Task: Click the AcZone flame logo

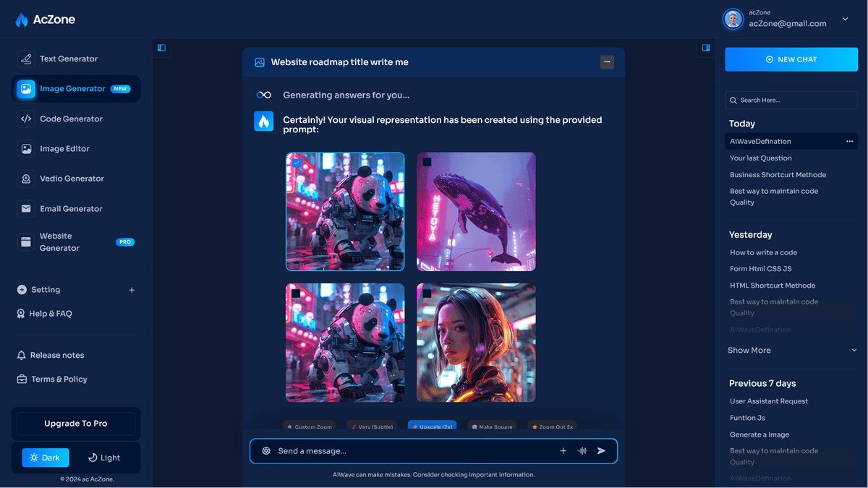Action: (22, 20)
